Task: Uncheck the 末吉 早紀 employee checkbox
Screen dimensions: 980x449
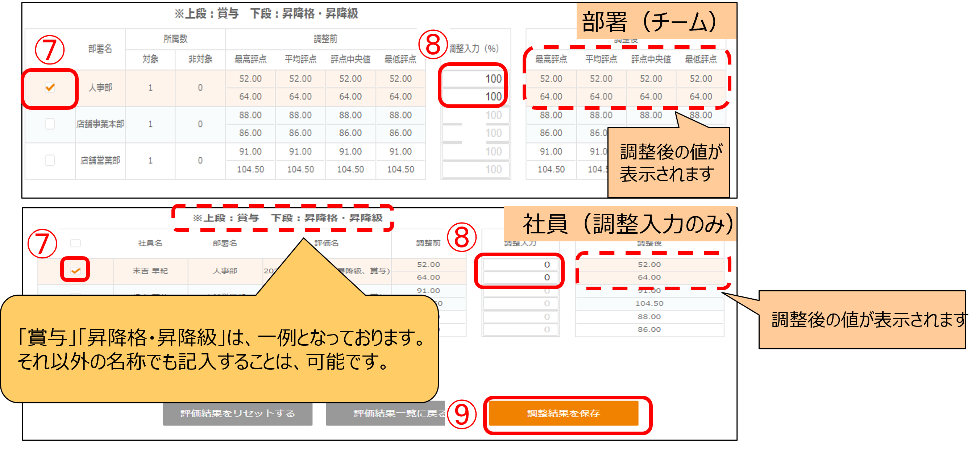Action: 76,271
